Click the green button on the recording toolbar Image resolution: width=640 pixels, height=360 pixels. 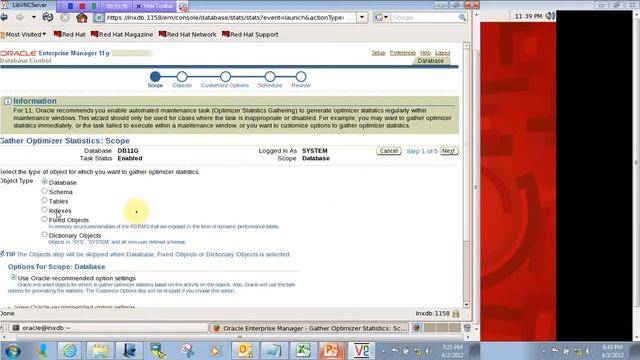(94, 6)
